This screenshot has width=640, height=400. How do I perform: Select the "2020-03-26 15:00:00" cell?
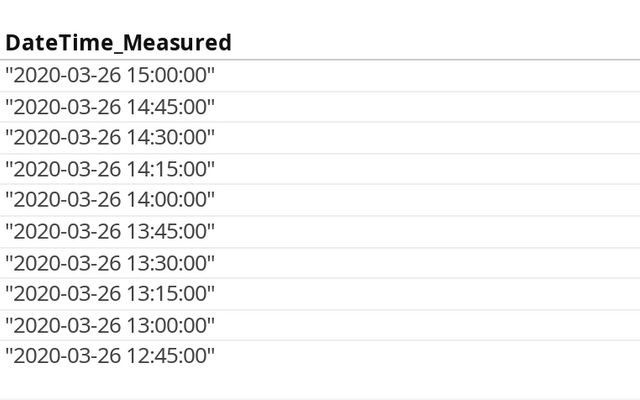click(110, 75)
